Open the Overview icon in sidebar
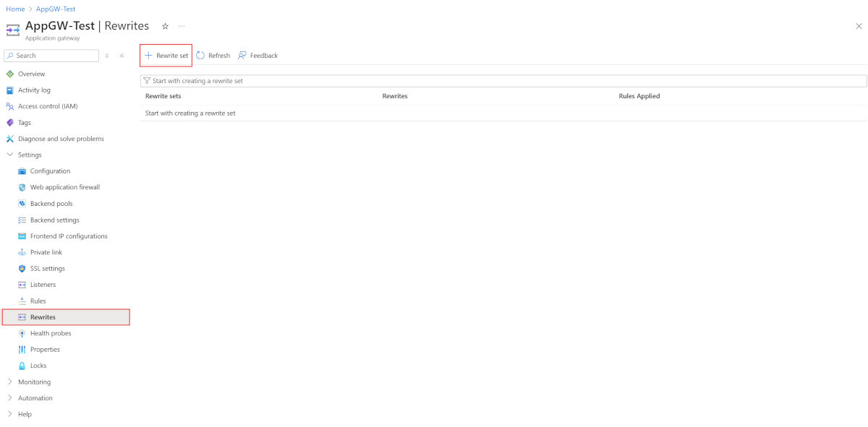This screenshot has height=427, width=868. [10, 74]
